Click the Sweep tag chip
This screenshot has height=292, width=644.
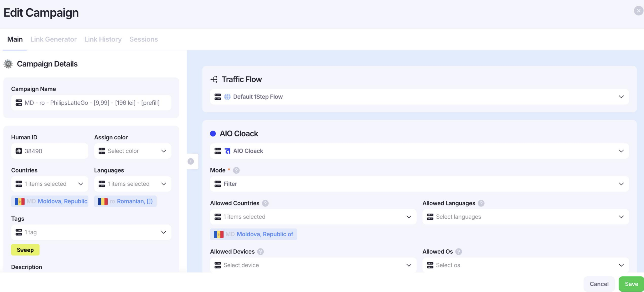[25, 250]
